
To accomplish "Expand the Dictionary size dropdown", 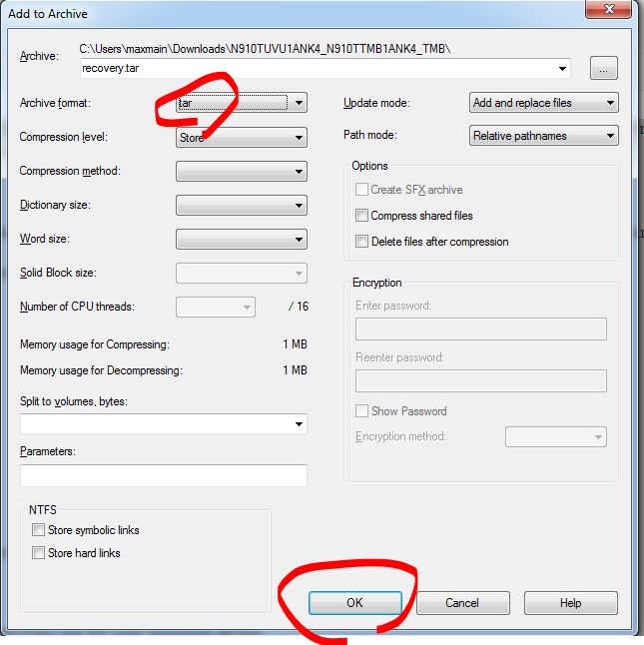I will 242,206.
